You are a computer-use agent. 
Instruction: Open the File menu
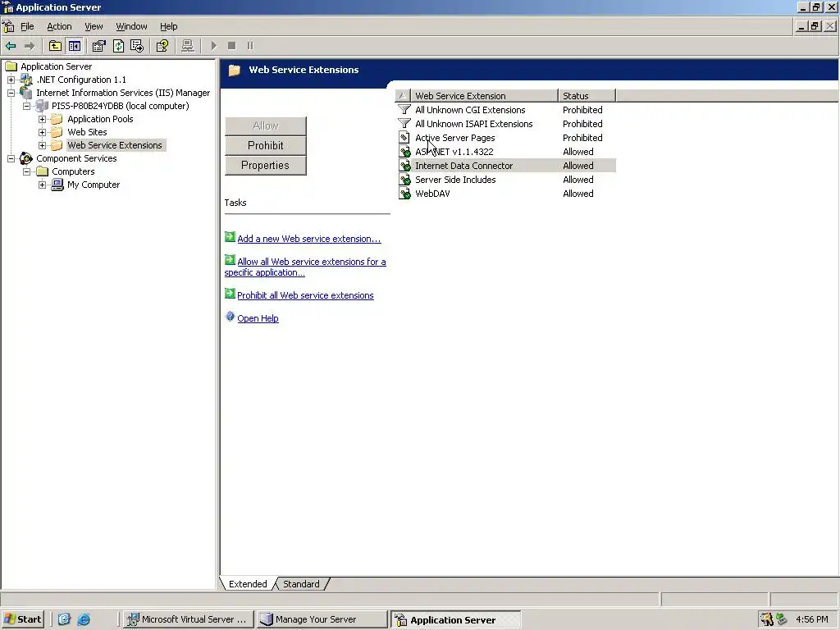point(27,26)
